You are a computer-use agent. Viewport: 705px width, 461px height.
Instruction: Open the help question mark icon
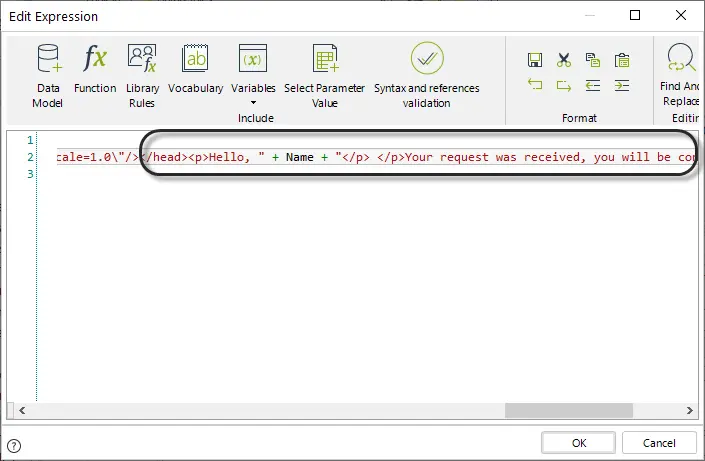(14, 446)
